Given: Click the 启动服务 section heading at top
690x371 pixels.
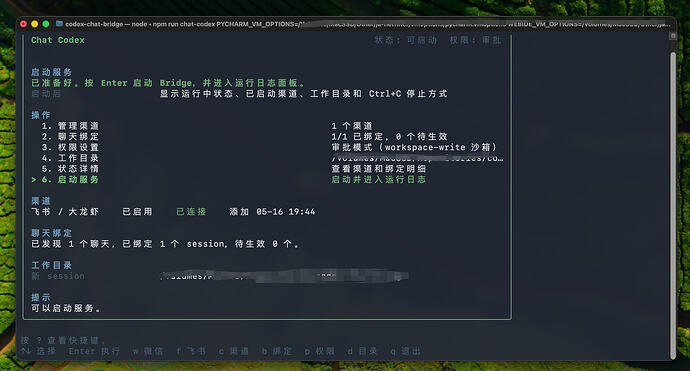Looking at the screenshot, I should [x=51, y=72].
